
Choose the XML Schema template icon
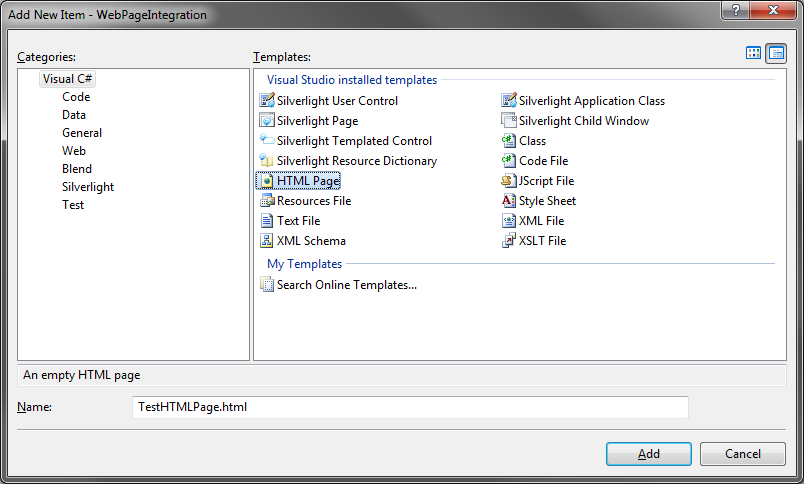pyautogui.click(x=267, y=240)
